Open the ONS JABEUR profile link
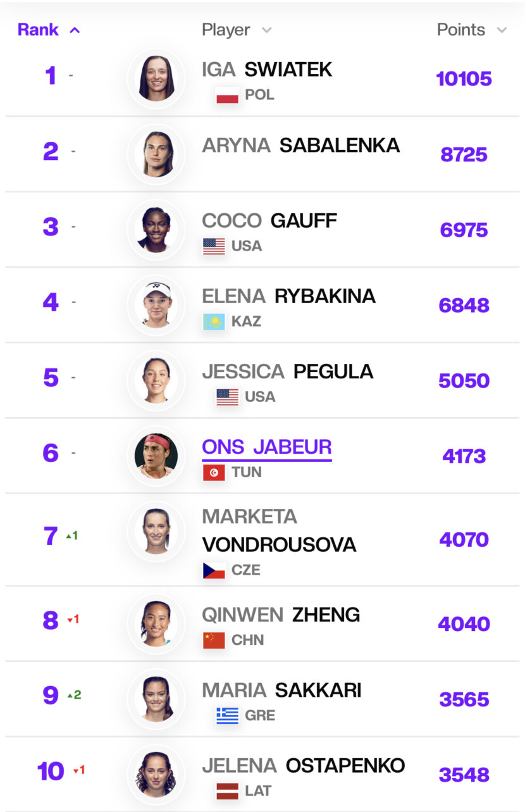The image size is (525, 812). point(267,447)
